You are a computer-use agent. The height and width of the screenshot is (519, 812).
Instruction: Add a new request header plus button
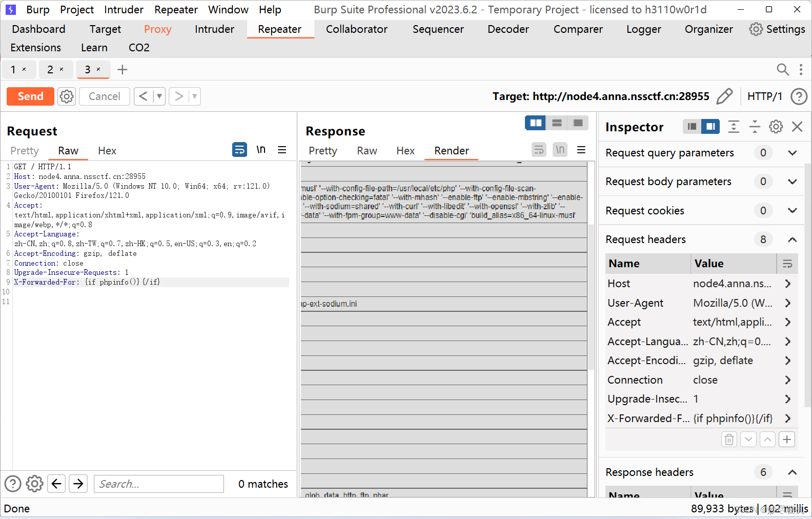point(787,440)
